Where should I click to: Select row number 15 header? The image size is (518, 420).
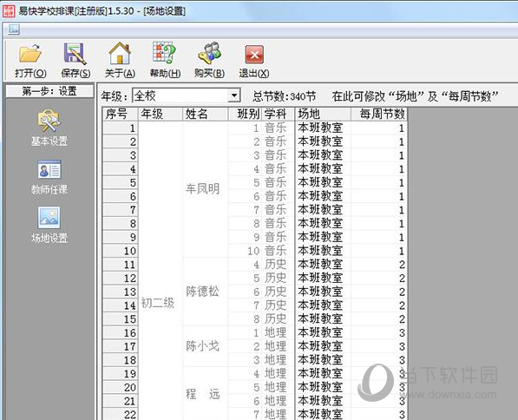tap(120, 319)
